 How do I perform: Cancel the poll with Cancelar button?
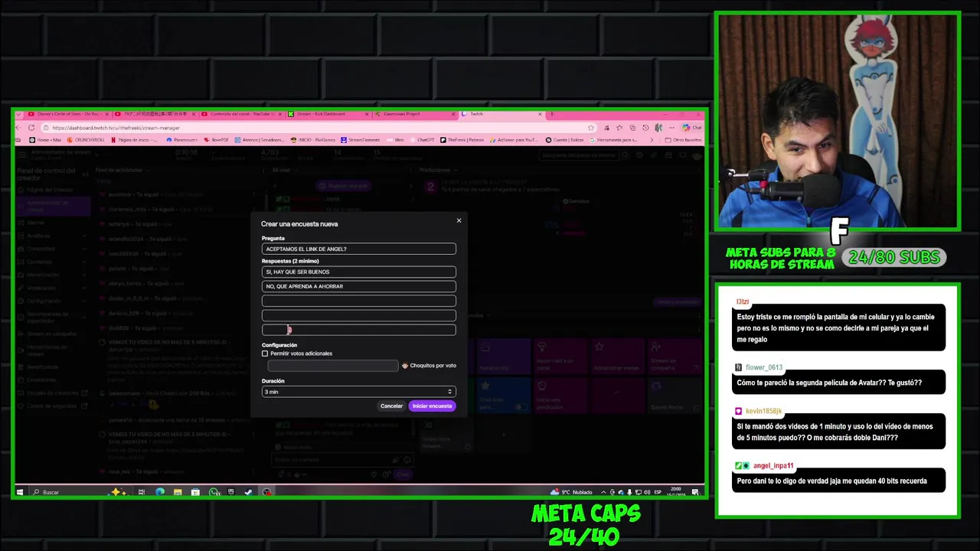click(x=391, y=406)
